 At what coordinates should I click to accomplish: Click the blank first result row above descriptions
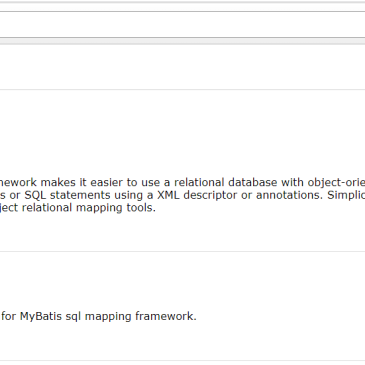[182, 67]
